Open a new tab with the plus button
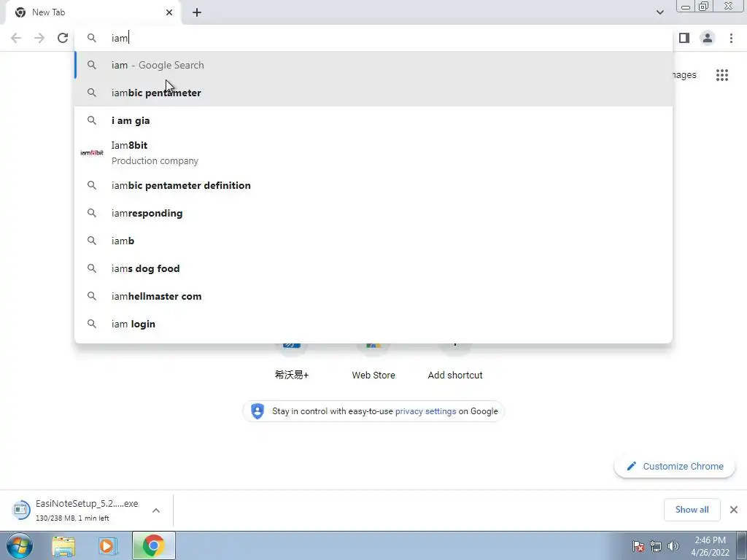The image size is (747, 560). tap(197, 12)
